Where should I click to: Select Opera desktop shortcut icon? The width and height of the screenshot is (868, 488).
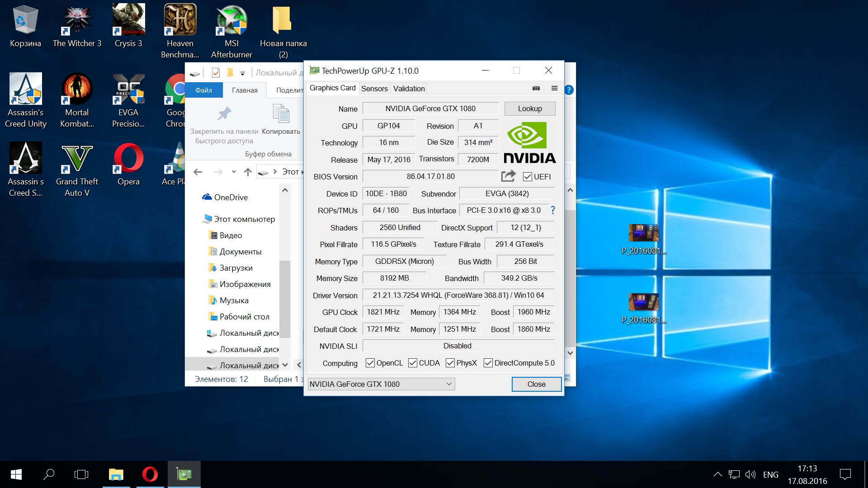[x=128, y=164]
